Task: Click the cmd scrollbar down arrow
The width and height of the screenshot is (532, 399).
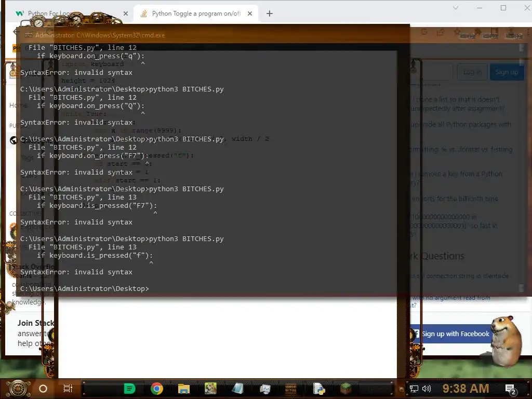Action: click(x=522, y=288)
